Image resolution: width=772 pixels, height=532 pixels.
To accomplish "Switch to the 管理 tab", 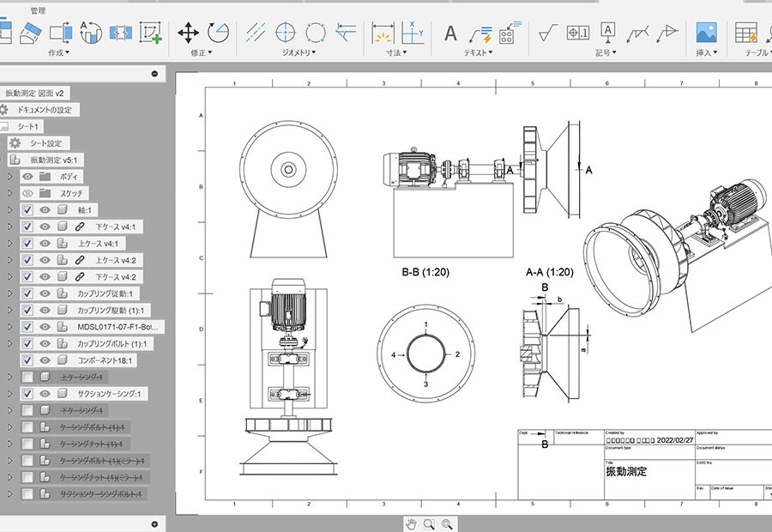I will click(x=39, y=10).
